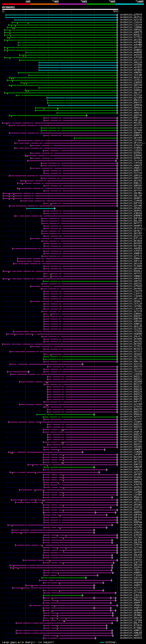Select the query label AV386951
This screenshot has height=644, width=146.
[x=8, y=8]
